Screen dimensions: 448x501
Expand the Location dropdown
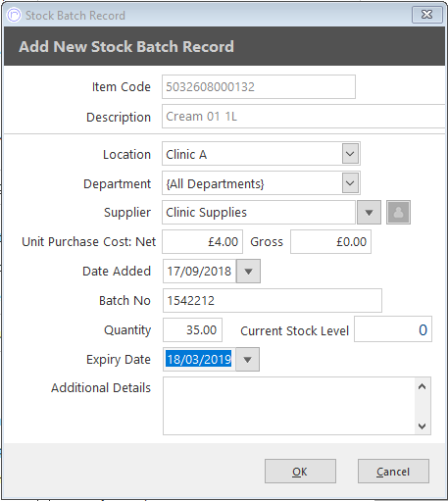click(x=350, y=153)
